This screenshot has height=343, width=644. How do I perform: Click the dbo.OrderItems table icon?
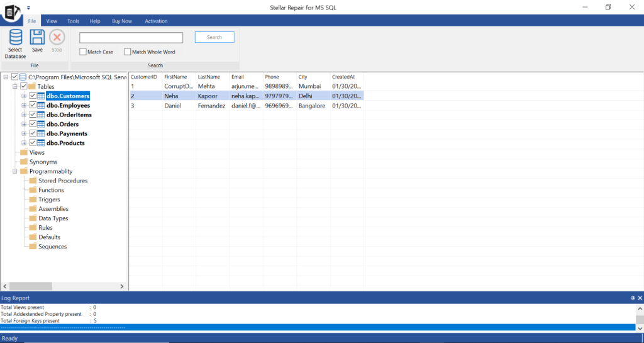point(41,115)
